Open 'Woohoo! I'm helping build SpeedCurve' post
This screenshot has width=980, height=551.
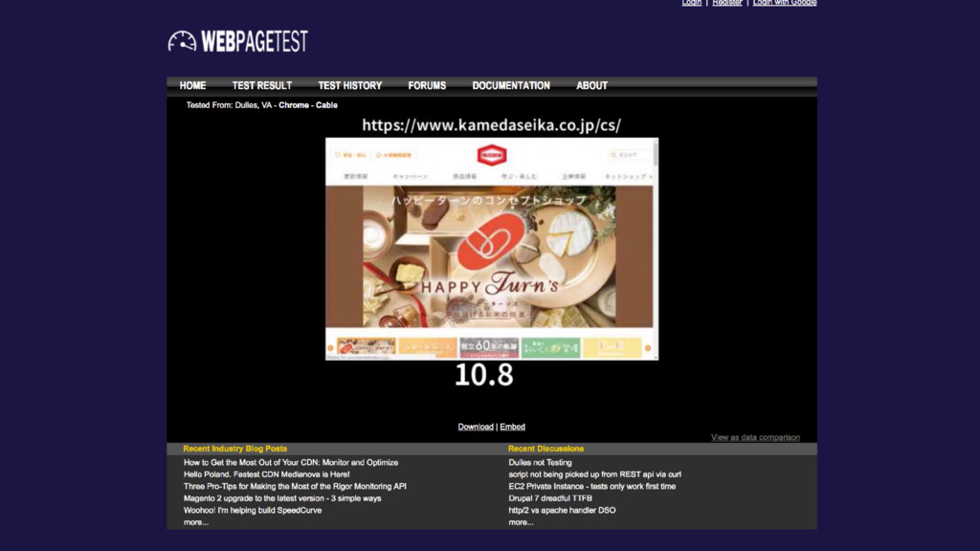click(253, 510)
